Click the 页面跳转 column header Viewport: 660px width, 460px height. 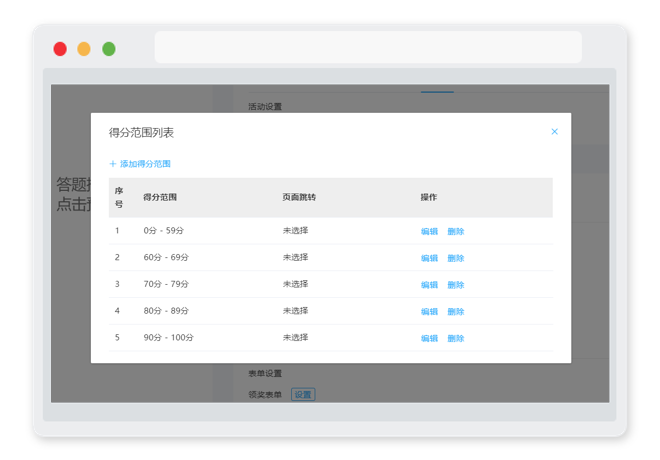click(x=299, y=197)
